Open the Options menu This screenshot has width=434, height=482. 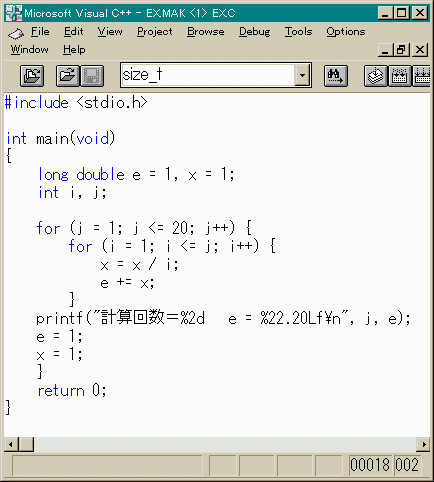point(346,32)
